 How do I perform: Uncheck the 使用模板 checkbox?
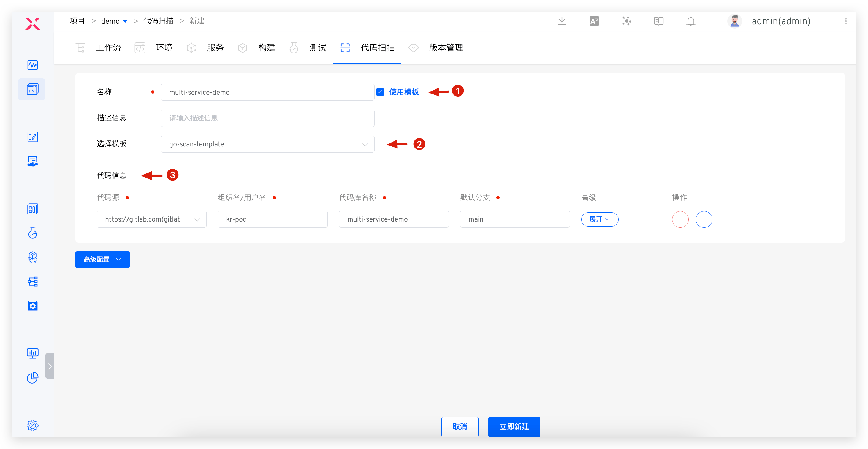click(x=380, y=92)
